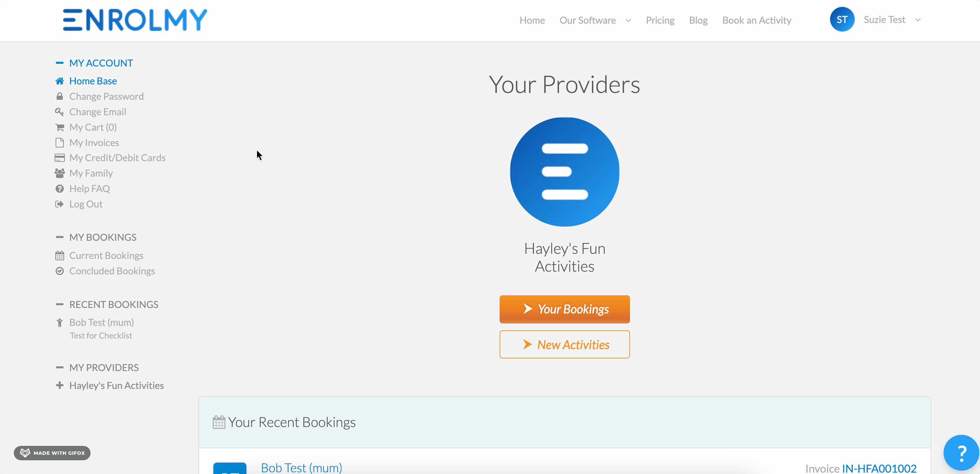The height and width of the screenshot is (474, 980).
Task: Click the Concluded Bookings checkmark icon
Action: tap(60, 271)
